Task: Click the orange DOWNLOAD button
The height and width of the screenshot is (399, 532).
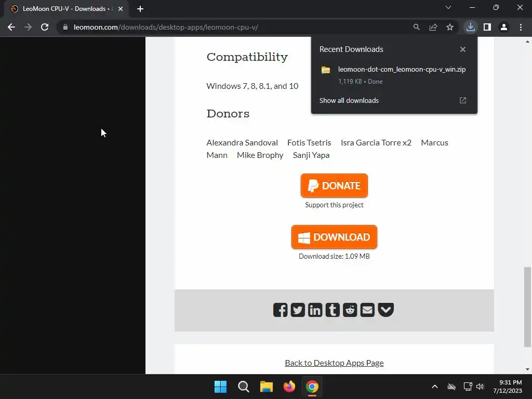Action: point(334,237)
